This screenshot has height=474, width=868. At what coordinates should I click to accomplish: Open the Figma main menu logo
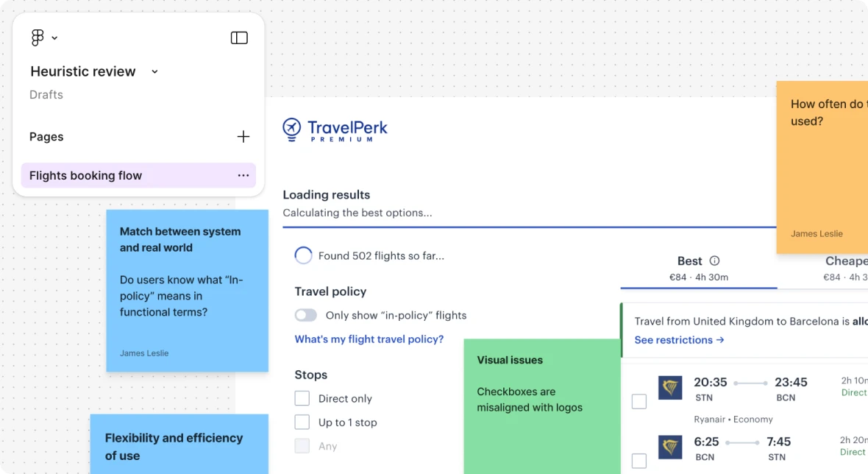(38, 38)
